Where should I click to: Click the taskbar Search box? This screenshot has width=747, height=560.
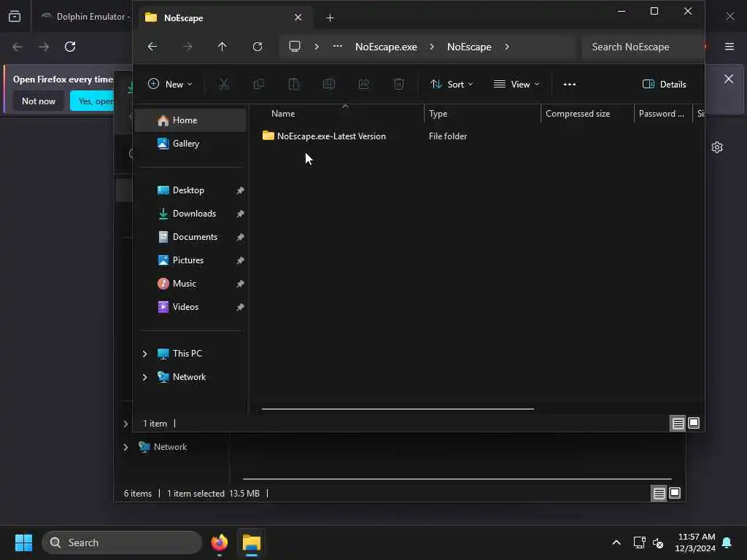(122, 542)
